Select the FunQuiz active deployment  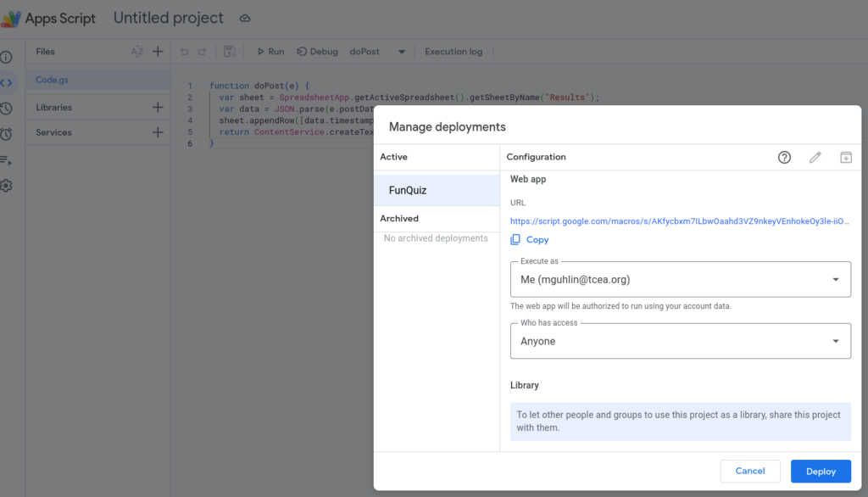click(436, 190)
